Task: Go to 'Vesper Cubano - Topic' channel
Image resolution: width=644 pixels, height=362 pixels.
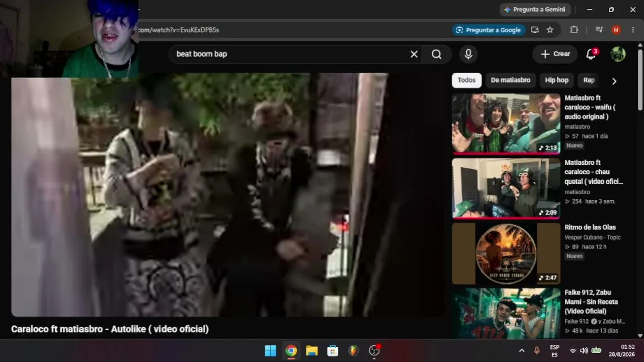Action: tap(592, 237)
